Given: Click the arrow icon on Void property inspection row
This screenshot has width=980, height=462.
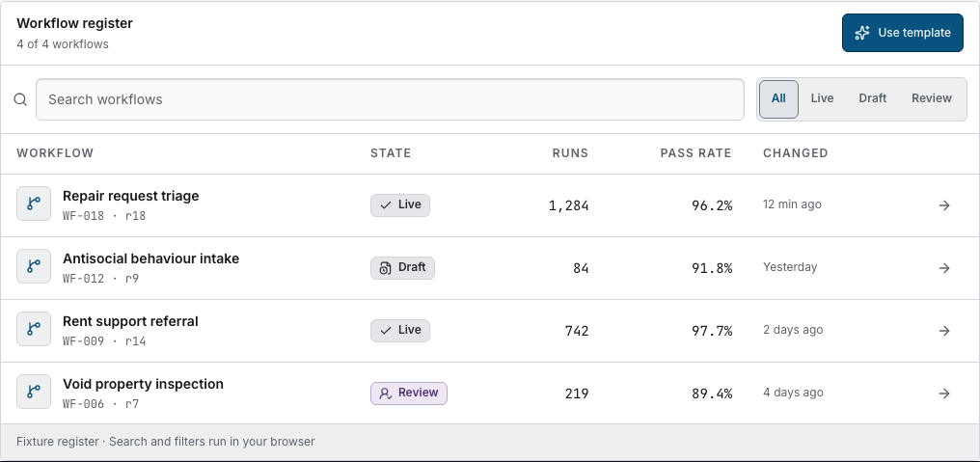Looking at the screenshot, I should coord(944,394).
